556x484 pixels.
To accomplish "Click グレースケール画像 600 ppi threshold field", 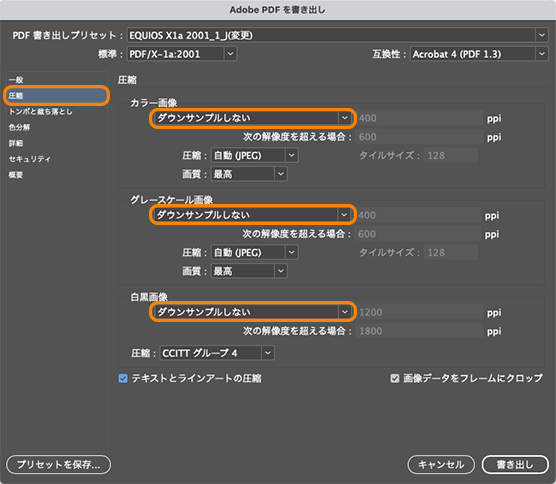I will click(418, 234).
